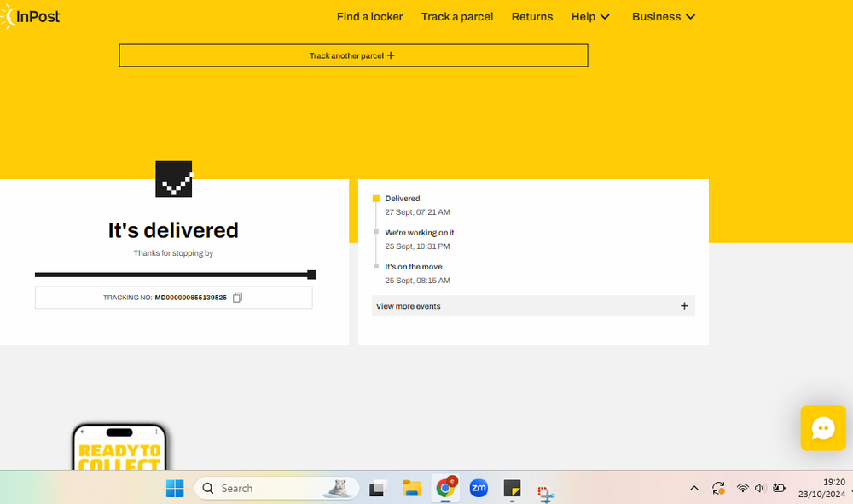Show hidden system tray icons
This screenshot has width=853, height=504.
point(694,488)
